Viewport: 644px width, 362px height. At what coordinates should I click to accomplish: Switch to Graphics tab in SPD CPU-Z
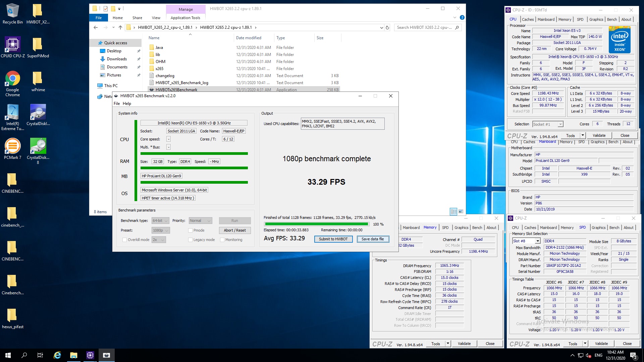tap(598, 228)
